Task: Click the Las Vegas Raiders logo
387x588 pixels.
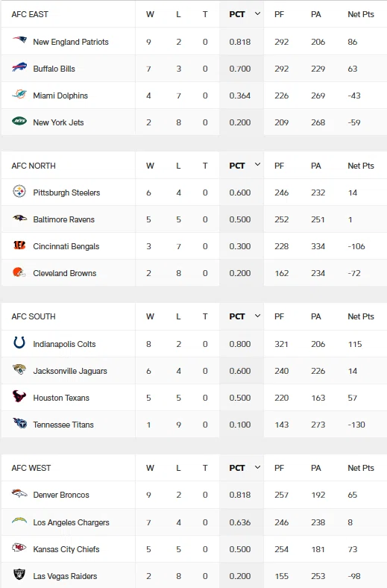Action: (x=19, y=574)
